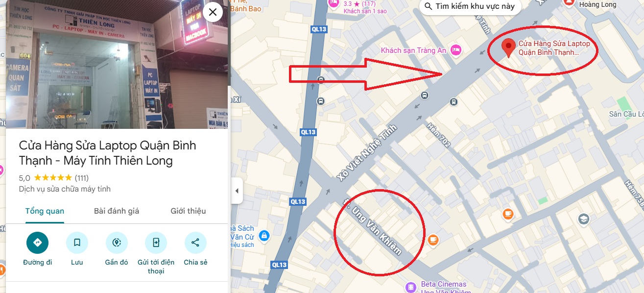Open the storefront photo thumbnail

(117, 64)
